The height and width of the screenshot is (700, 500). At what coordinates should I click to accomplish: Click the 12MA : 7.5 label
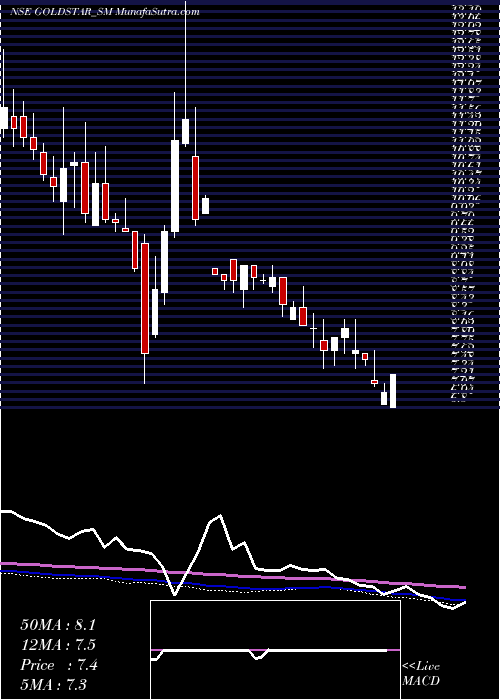[58, 645]
